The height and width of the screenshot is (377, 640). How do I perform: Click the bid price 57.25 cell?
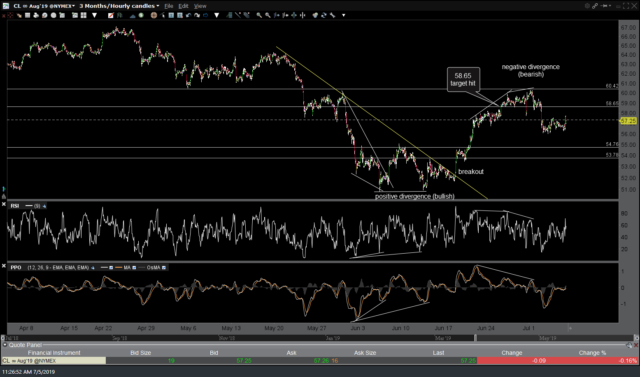pos(244,361)
